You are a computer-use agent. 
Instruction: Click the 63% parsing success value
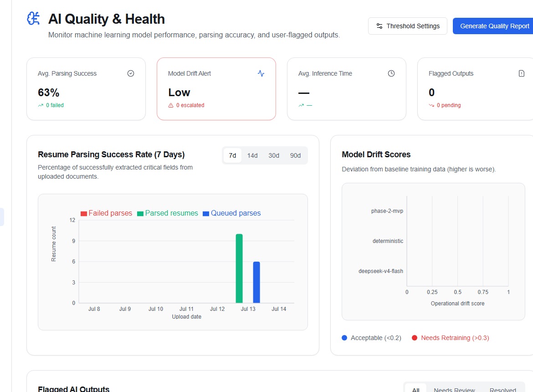pyautogui.click(x=49, y=93)
